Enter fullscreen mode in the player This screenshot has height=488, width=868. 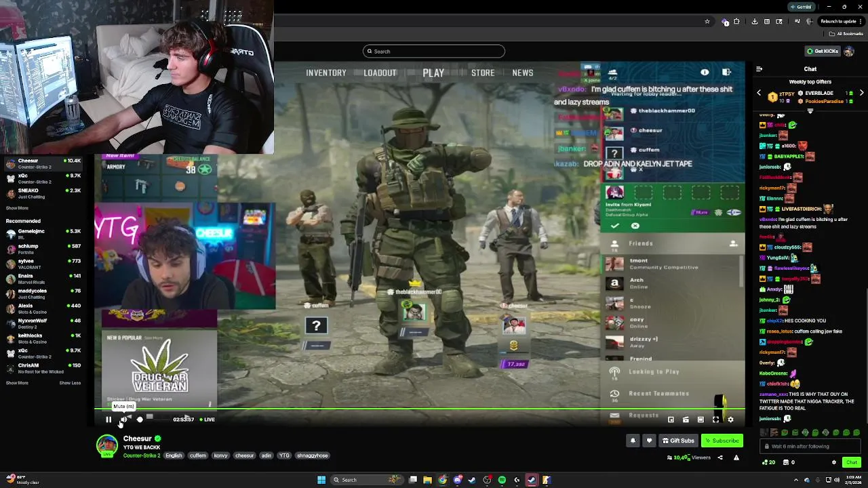coord(715,420)
